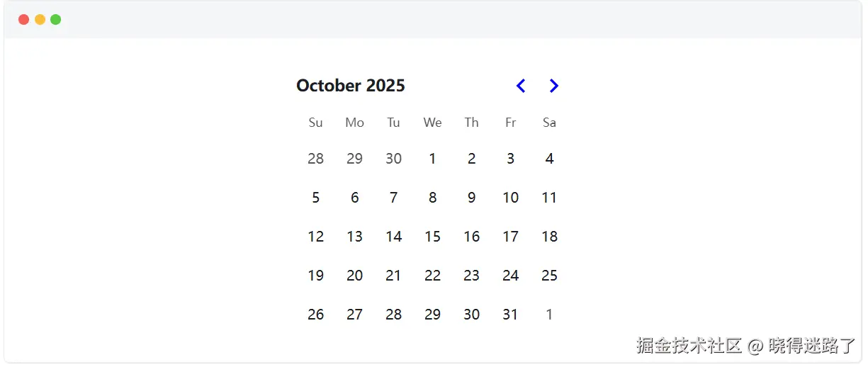Select September 28 in the first row

315,159
